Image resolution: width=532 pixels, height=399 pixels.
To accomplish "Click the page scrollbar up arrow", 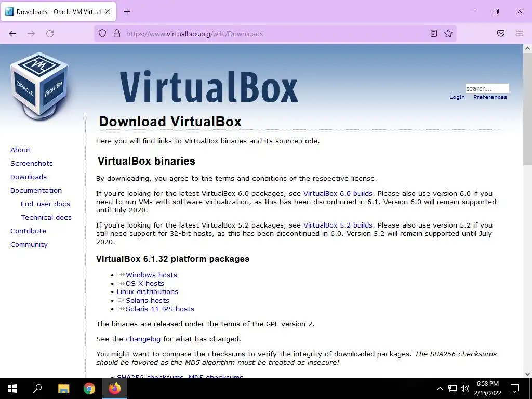I will [x=527, y=48].
